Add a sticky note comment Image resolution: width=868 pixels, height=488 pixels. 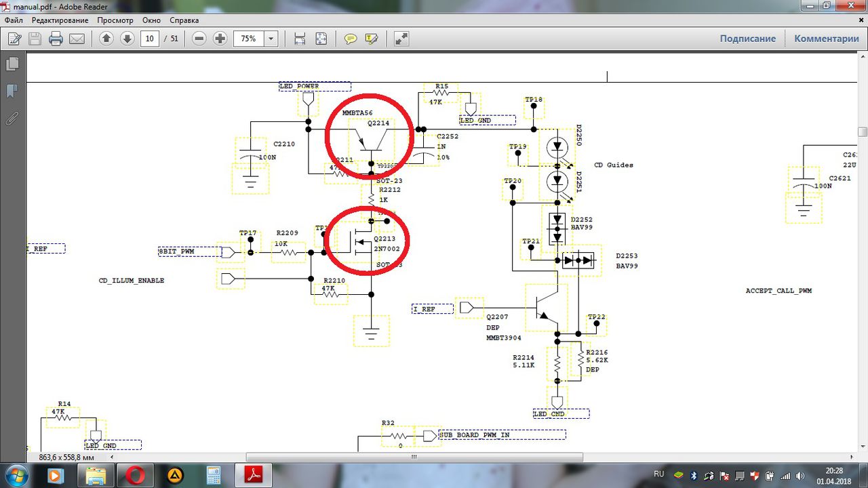coord(351,39)
